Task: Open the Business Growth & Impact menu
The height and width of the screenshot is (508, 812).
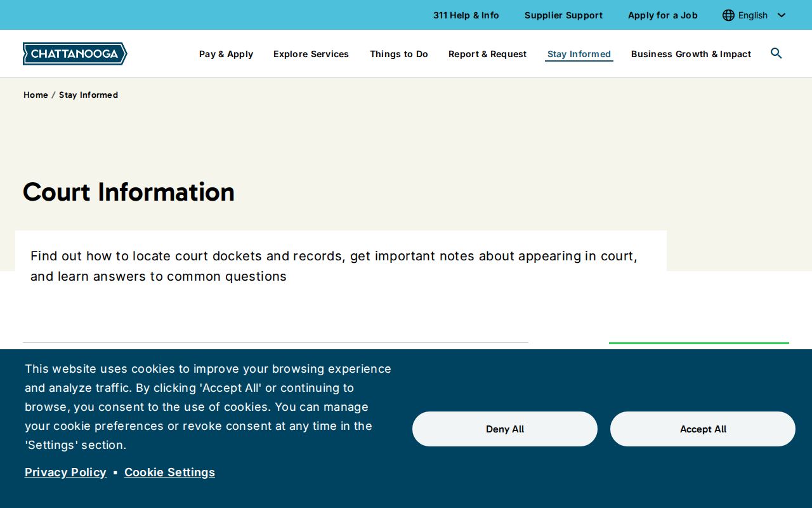Action: (x=691, y=54)
